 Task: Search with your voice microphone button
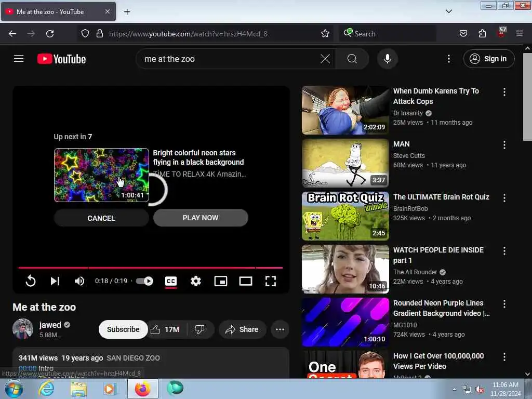click(x=387, y=59)
